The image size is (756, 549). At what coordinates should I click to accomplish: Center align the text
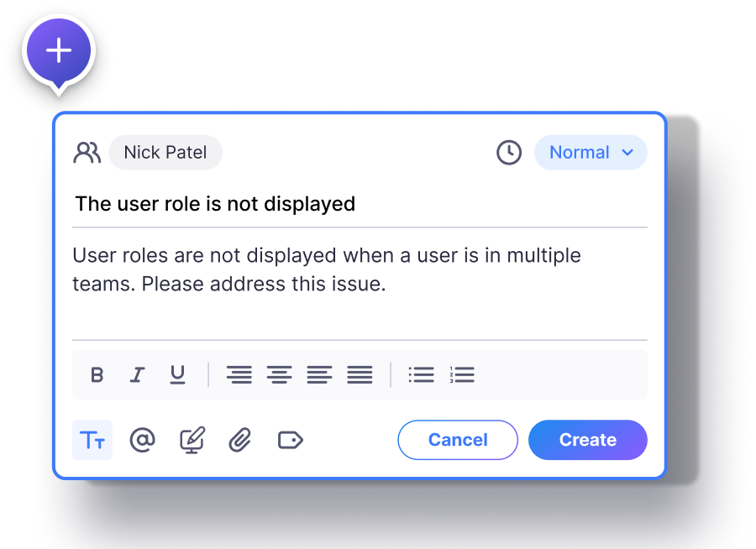[x=279, y=374]
